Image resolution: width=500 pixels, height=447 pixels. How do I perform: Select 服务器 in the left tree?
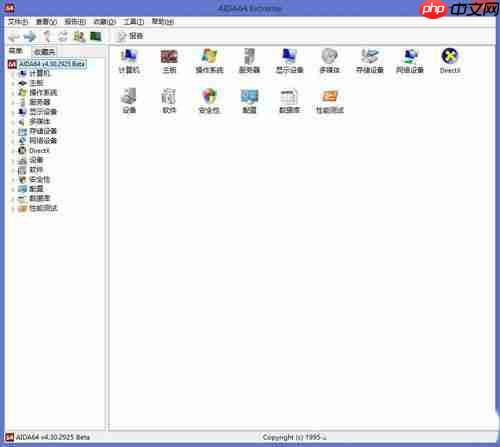pyautogui.click(x=40, y=102)
